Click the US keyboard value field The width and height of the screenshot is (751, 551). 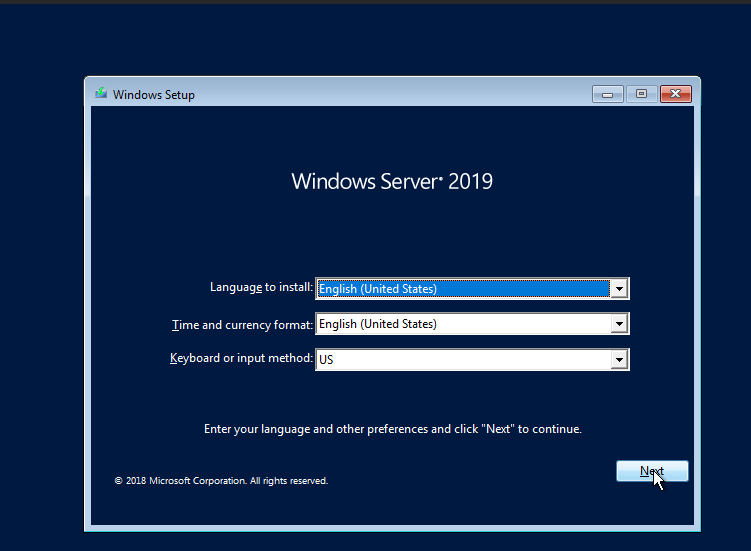point(463,359)
